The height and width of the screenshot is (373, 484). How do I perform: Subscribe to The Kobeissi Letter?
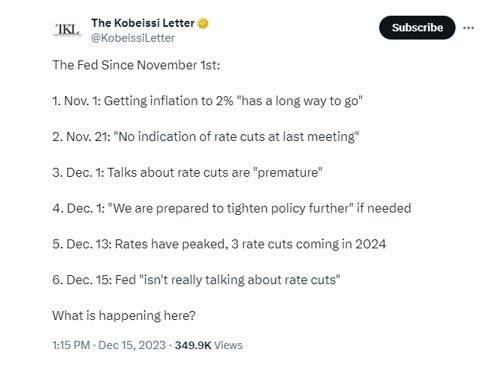point(417,28)
